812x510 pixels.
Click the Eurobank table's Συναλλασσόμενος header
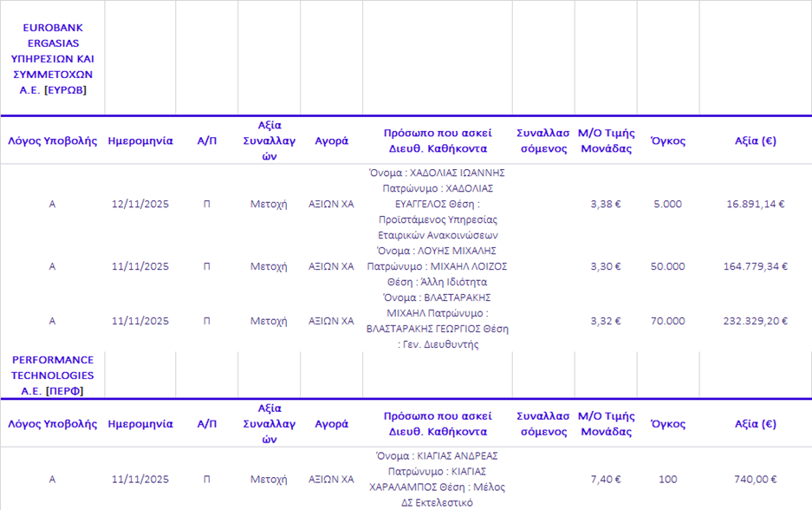click(x=543, y=141)
